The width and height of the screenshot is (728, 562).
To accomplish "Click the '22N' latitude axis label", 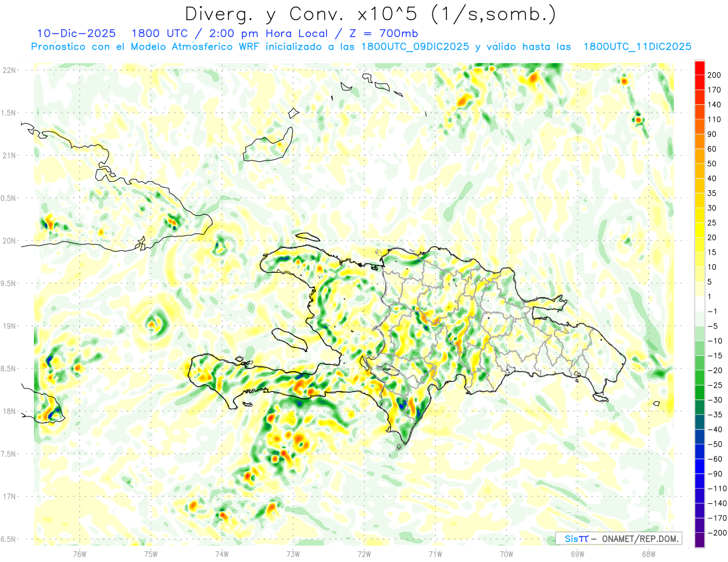I will 10,70.
